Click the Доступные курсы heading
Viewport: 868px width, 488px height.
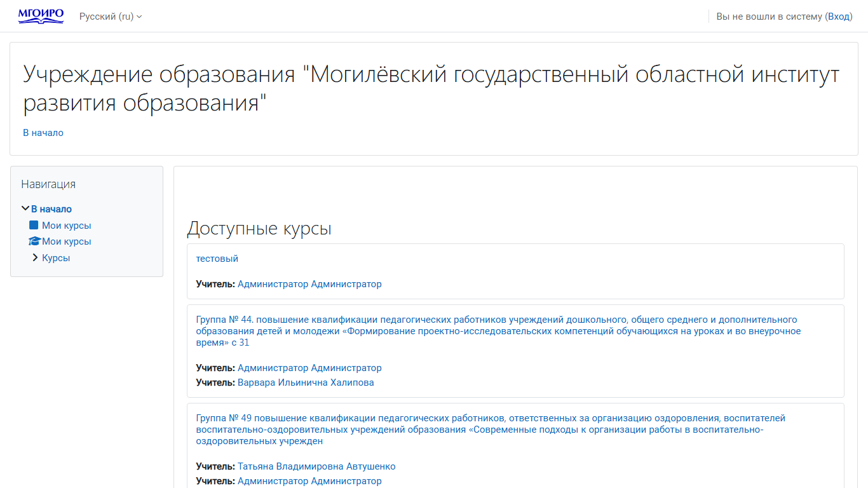click(259, 229)
